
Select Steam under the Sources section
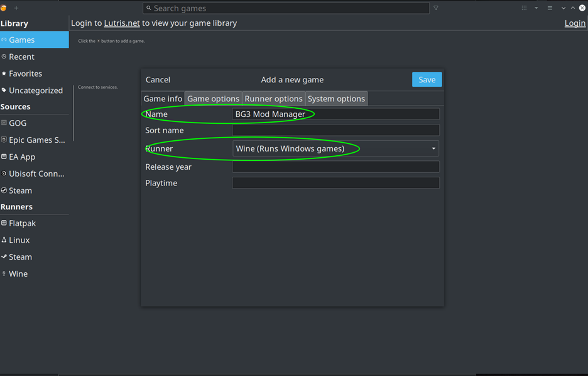(20, 191)
